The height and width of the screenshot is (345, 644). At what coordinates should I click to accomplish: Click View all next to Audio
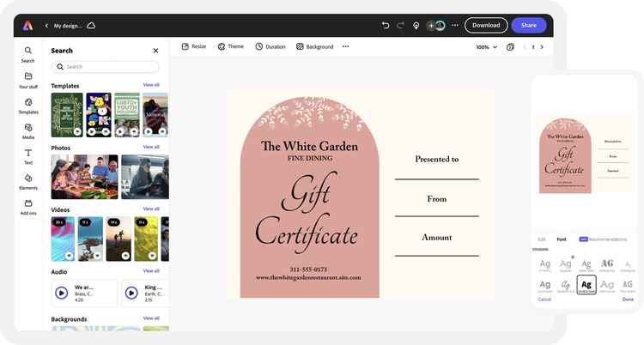click(151, 271)
